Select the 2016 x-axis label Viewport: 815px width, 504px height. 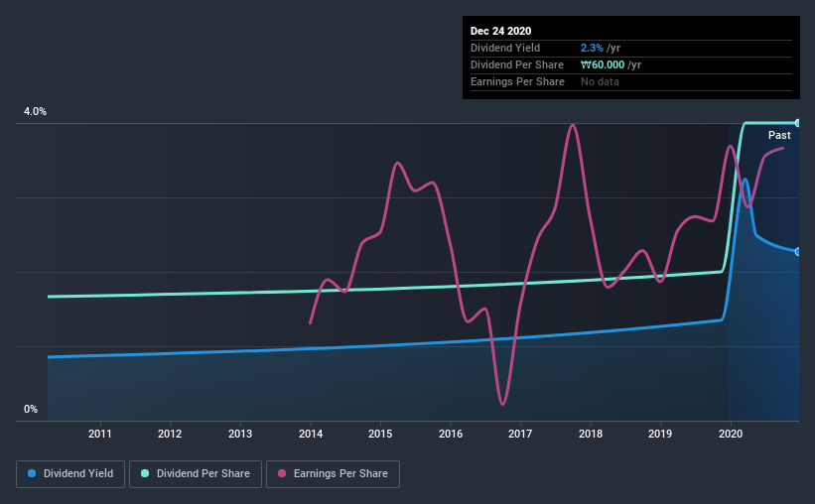451,434
